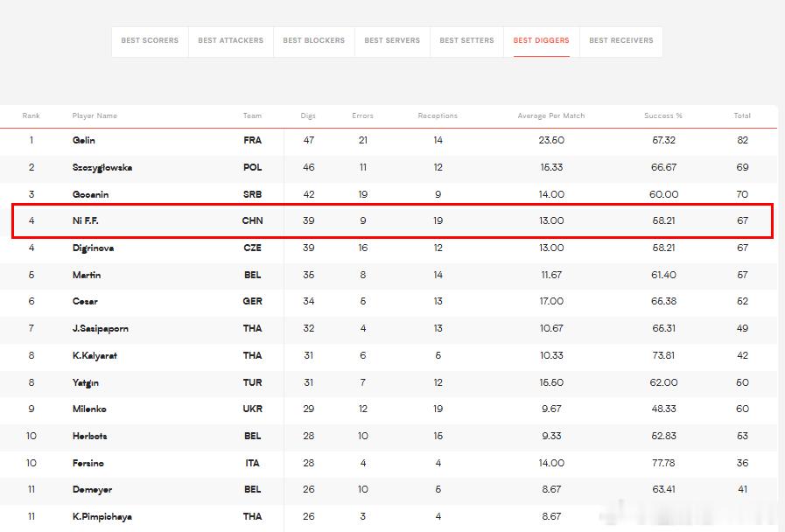Screen dimensions: 785x532
Task: Click Fersino's 77.78 success value
Action: 663,463
